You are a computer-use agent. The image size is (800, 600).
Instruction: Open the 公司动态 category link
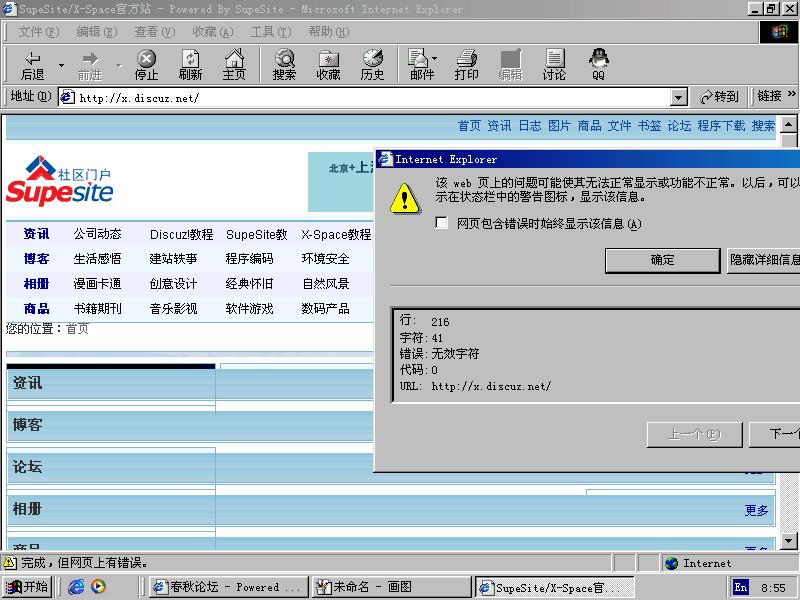tap(97, 234)
